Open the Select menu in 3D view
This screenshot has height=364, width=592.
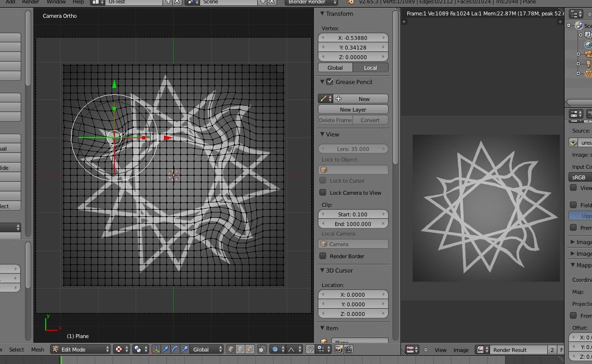16,350
